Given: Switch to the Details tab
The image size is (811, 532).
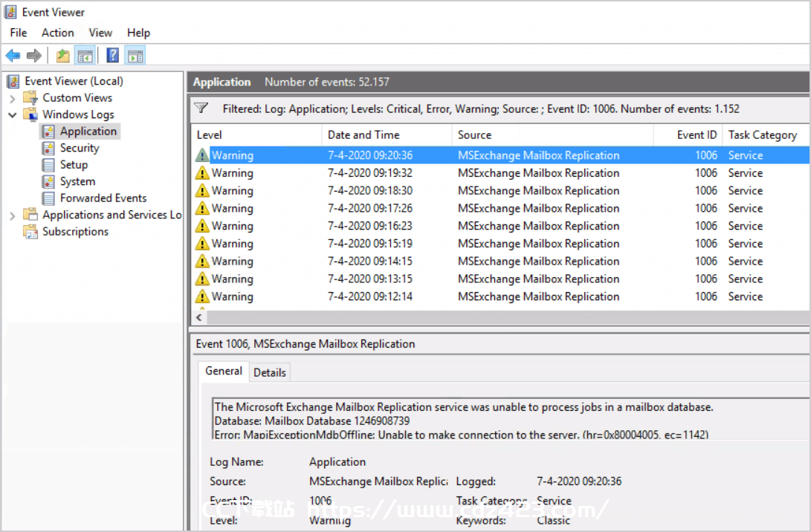Looking at the screenshot, I should pos(270,372).
